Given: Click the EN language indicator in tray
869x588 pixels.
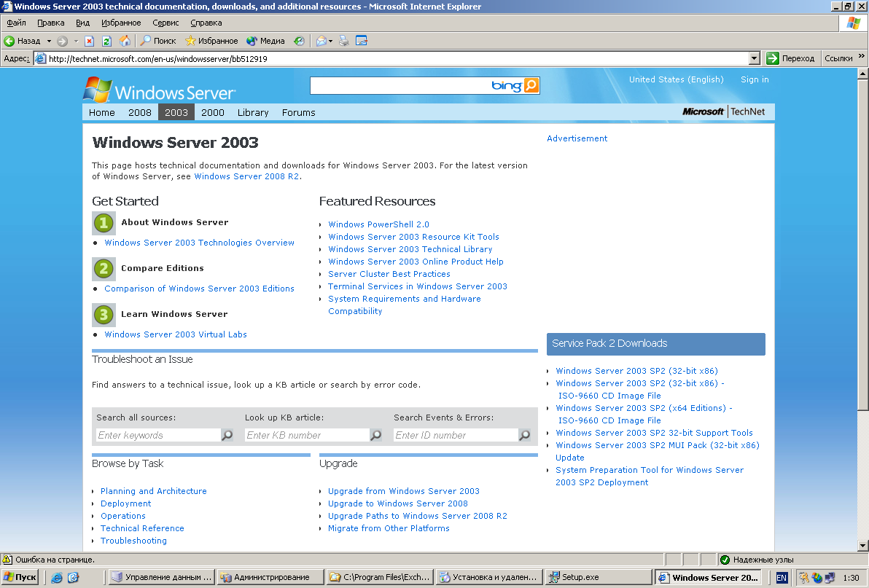Looking at the screenshot, I should (782, 578).
